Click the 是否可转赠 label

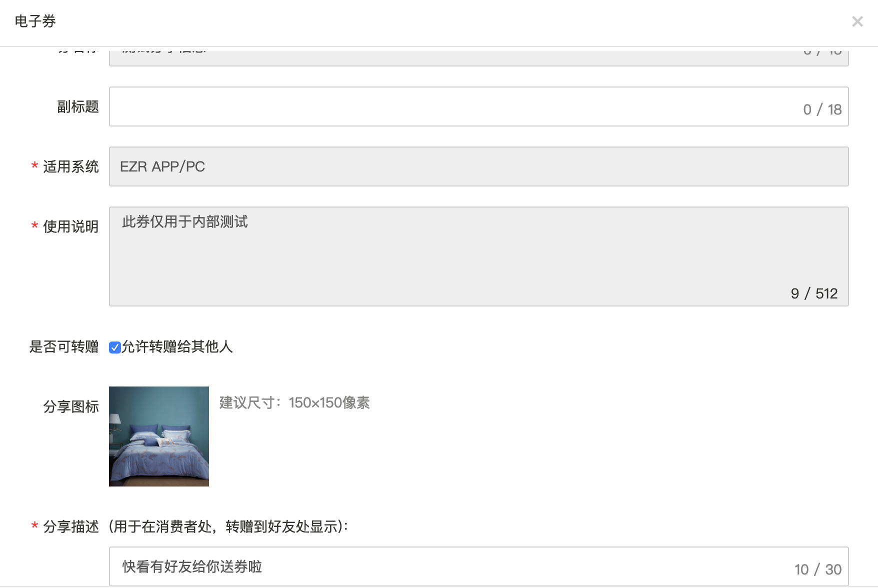point(64,346)
